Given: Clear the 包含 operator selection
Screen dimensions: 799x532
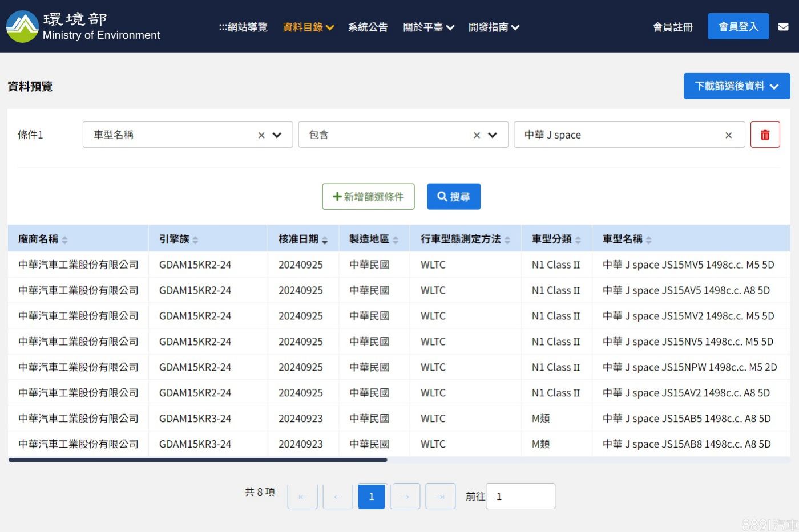Looking at the screenshot, I should click(x=477, y=135).
